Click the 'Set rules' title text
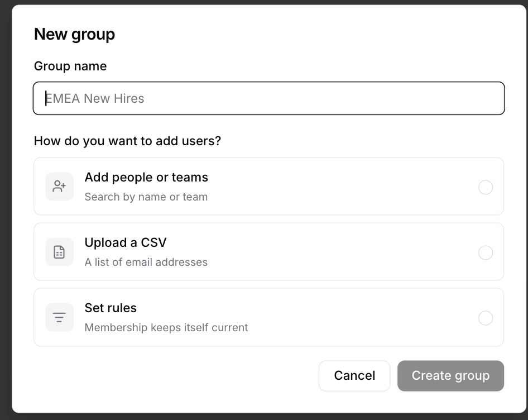 [111, 308]
